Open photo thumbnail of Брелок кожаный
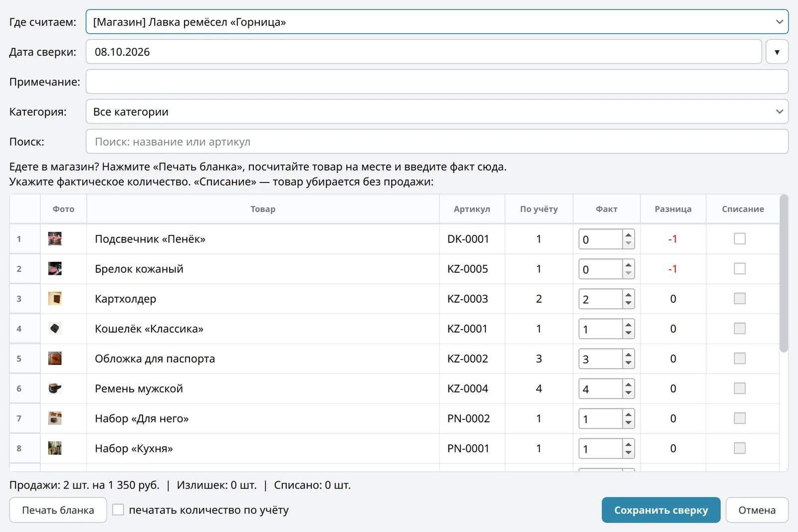Screen dimensions: 798x532 coord(55,269)
